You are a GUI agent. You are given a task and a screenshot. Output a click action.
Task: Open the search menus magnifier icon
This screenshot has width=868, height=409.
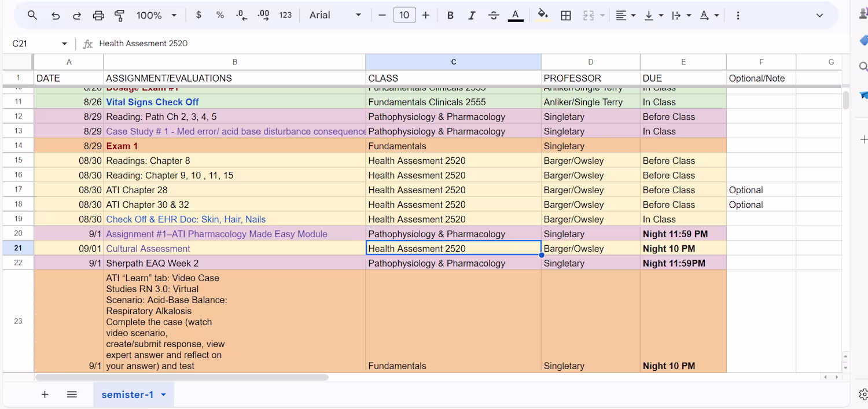click(x=32, y=16)
